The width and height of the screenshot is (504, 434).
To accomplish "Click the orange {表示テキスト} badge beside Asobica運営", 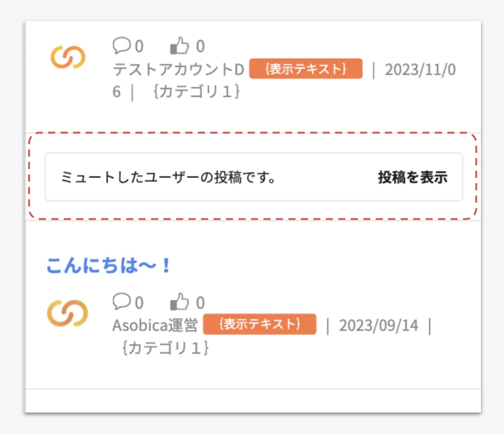I will click(x=260, y=324).
